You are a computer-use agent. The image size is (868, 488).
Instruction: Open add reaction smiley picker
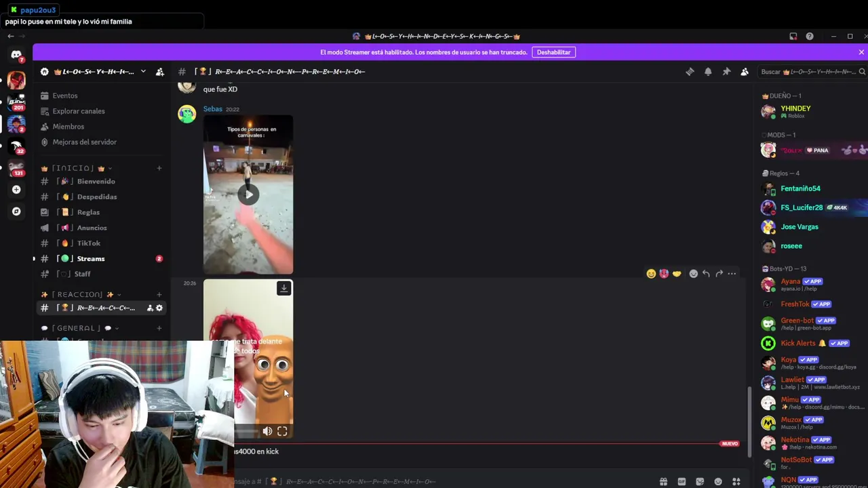693,274
